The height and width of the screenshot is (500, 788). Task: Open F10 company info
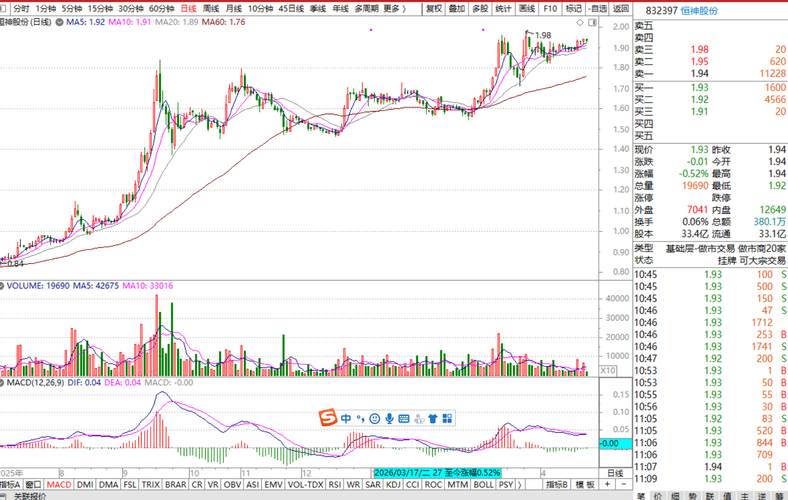pyautogui.click(x=550, y=9)
